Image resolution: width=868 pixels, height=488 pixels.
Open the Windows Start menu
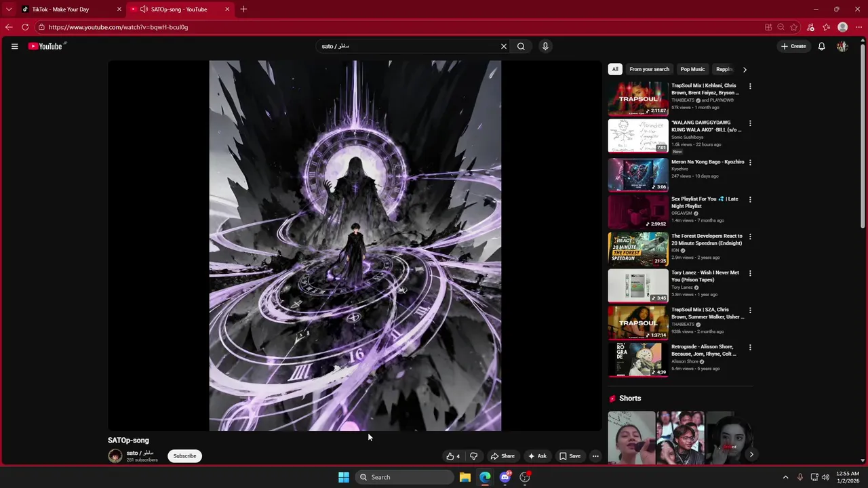point(344,477)
